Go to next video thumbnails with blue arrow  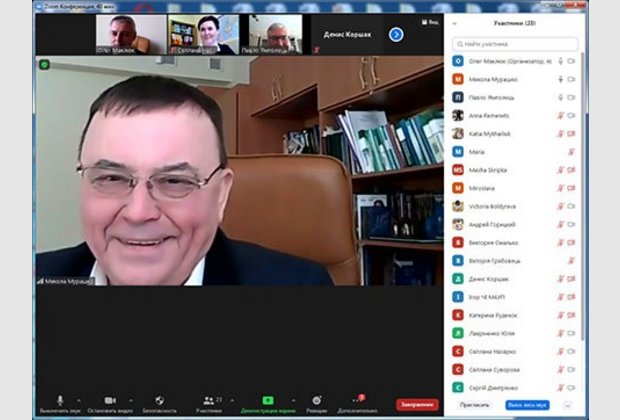(396, 35)
